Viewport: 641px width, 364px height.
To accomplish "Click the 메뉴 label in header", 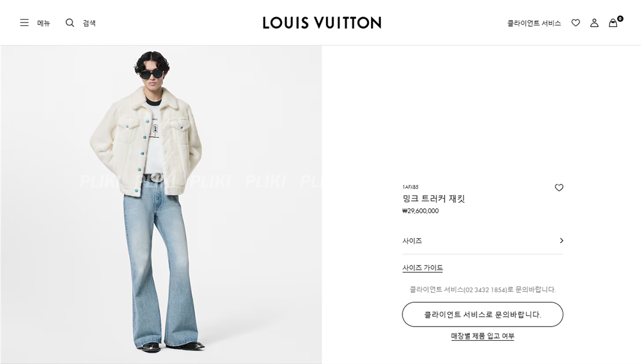I will tap(44, 23).
